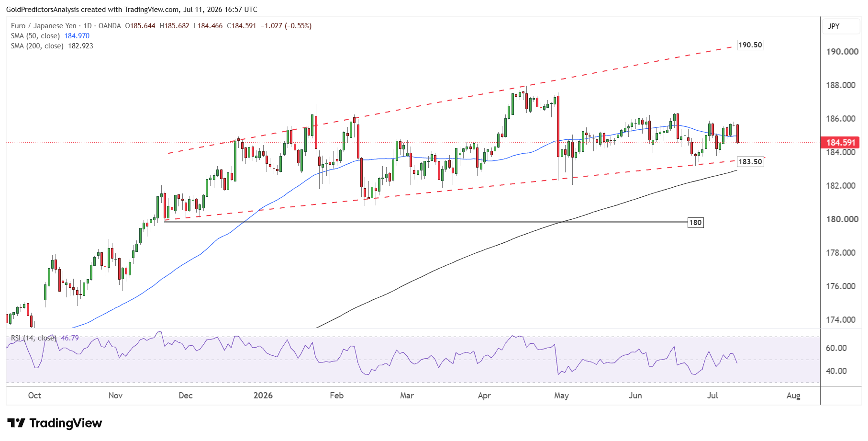The width and height of the screenshot is (868, 441).
Task: Click the Oct label on time axis
Action: tap(34, 396)
